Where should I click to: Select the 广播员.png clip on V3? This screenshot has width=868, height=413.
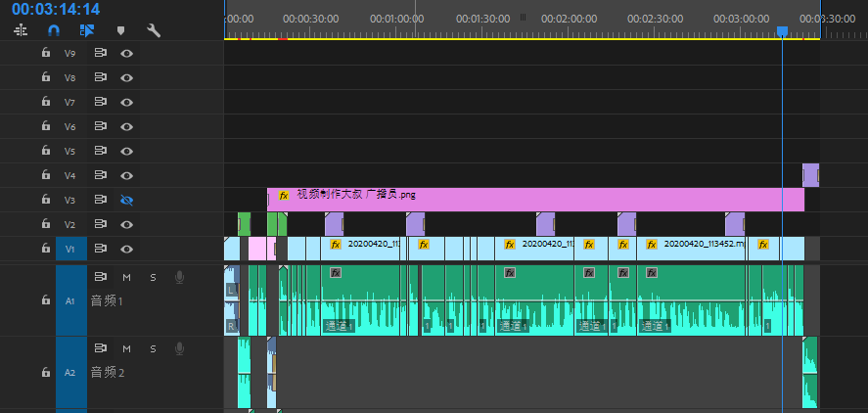(x=535, y=200)
